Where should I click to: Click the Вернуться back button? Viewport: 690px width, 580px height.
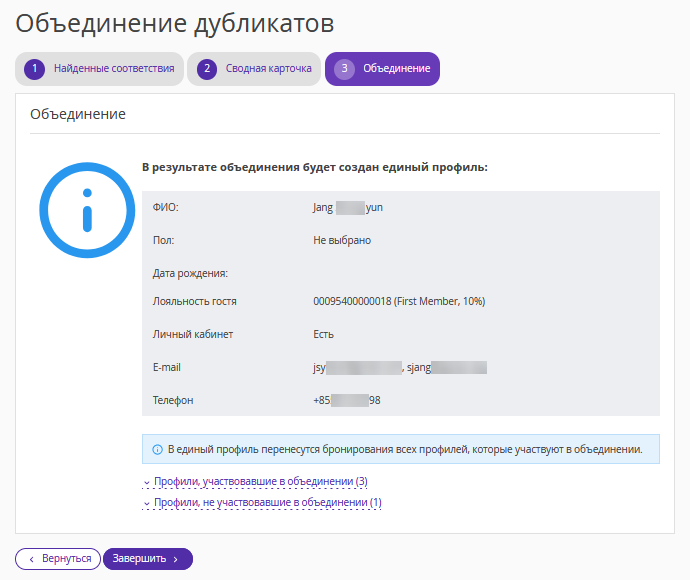[x=58, y=558]
